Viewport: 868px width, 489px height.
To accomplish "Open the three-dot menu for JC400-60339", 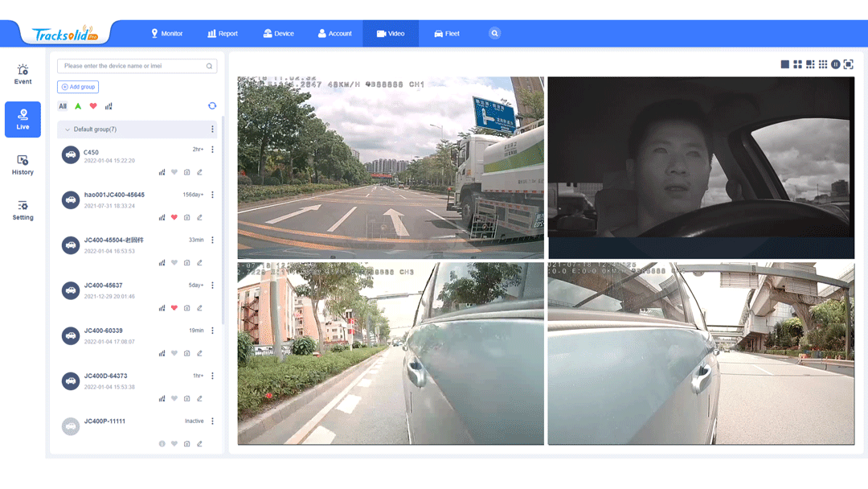I will pyautogui.click(x=212, y=331).
